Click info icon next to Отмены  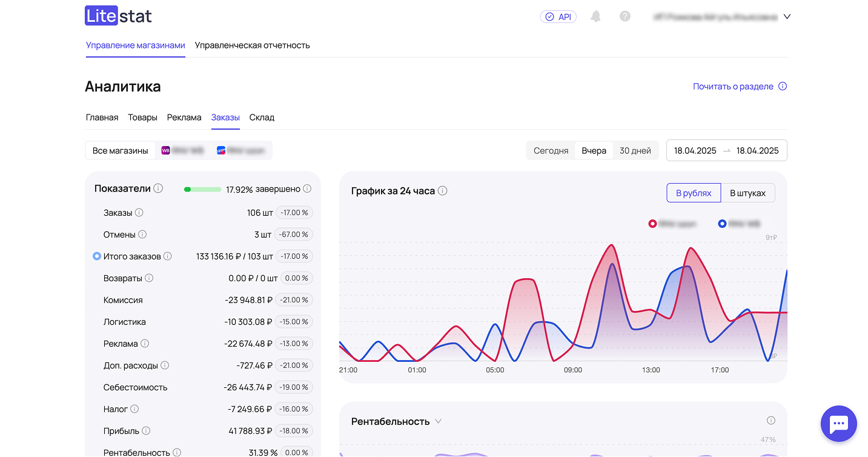(x=142, y=235)
